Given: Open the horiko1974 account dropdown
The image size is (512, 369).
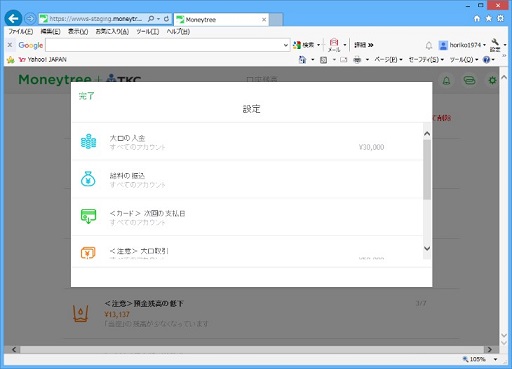Looking at the screenshot, I should pyautogui.click(x=462, y=45).
